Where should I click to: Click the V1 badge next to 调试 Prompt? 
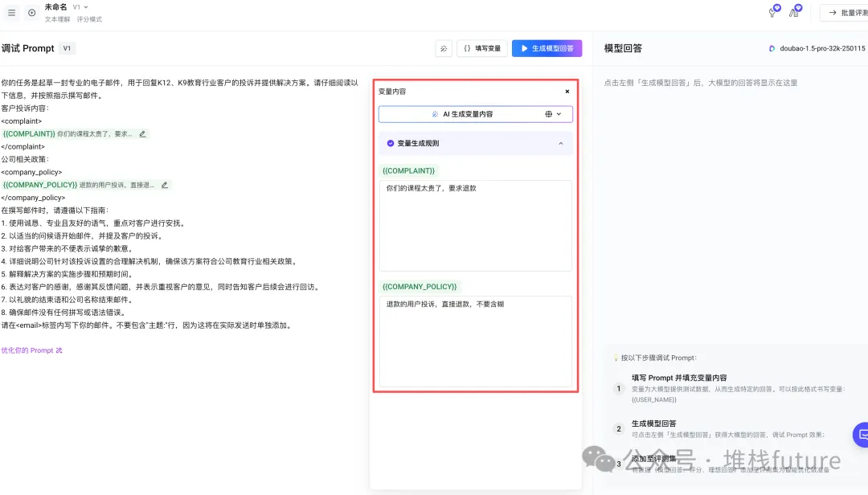pos(67,48)
